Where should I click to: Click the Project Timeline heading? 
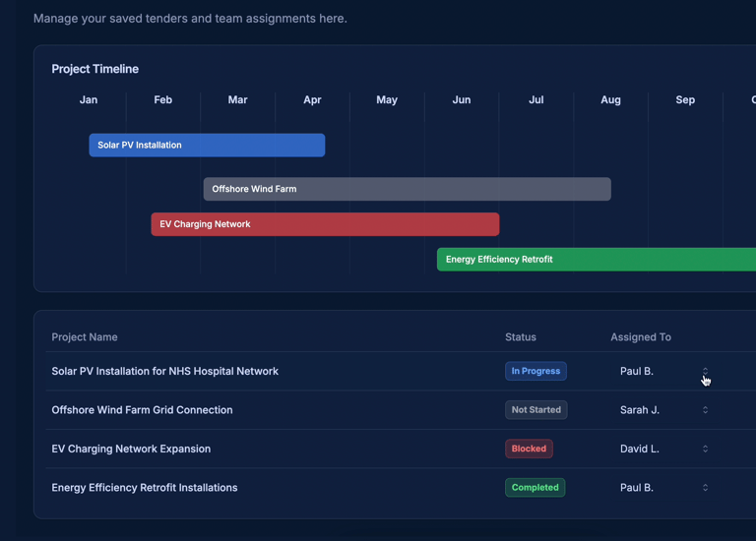coord(94,69)
